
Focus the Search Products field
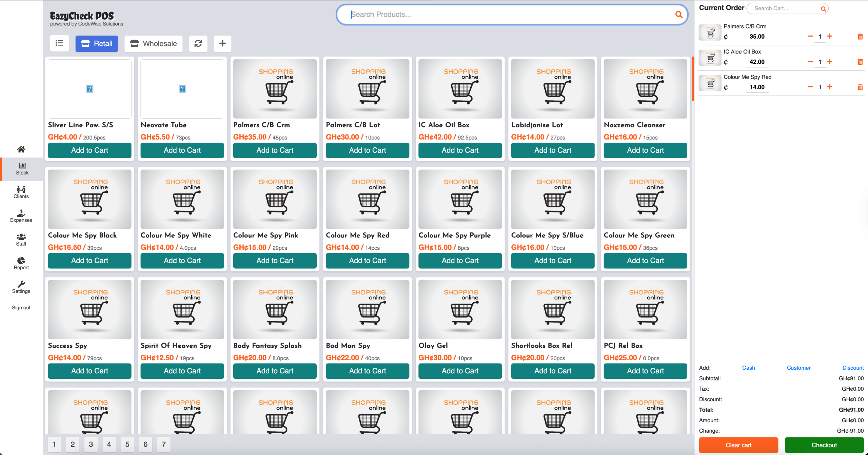512,15
